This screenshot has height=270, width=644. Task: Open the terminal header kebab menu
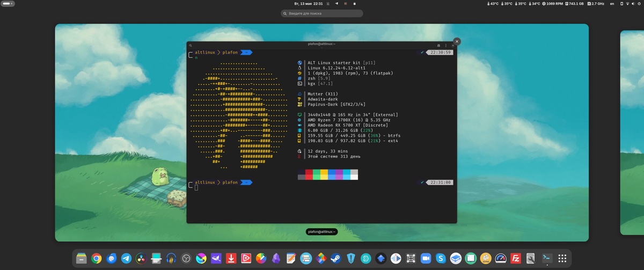[x=446, y=46]
